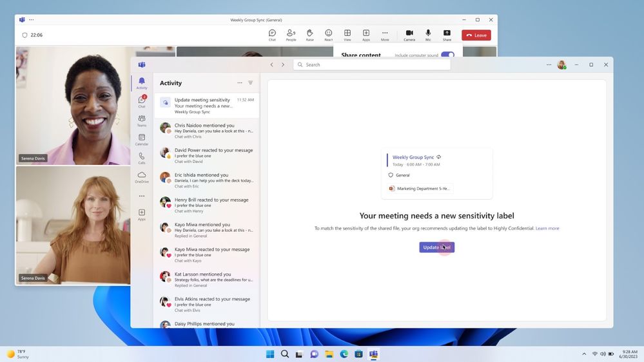Focus the Search box

[x=372, y=65]
